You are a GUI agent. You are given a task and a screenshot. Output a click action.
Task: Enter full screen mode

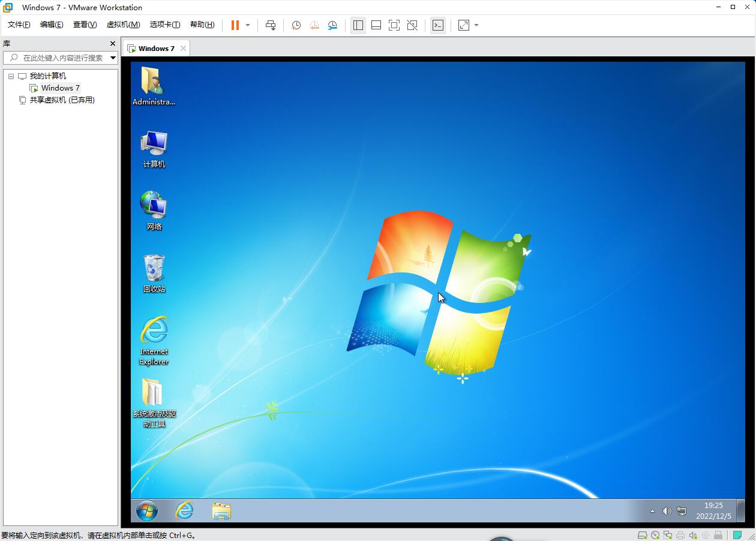point(394,25)
